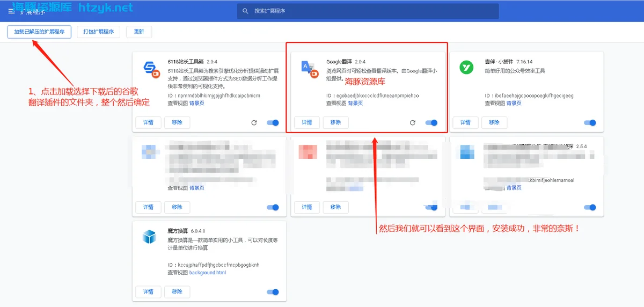644x307 pixels.
Task: Click 移除 on Google翻译 card
Action: (335, 122)
